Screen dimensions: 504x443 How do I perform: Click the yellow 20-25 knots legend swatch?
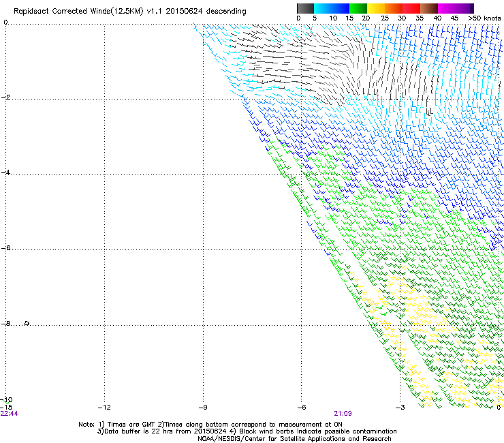click(x=376, y=8)
